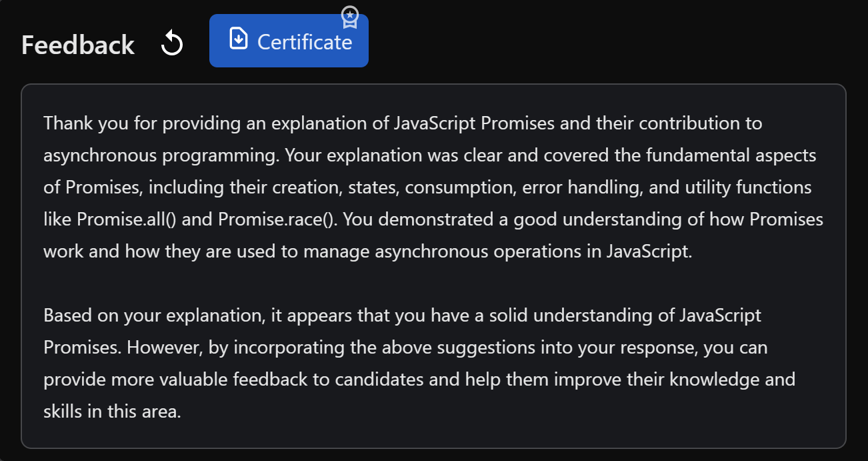Click inside the feedback text panel
The height and width of the screenshot is (461, 868).
[x=433, y=266]
